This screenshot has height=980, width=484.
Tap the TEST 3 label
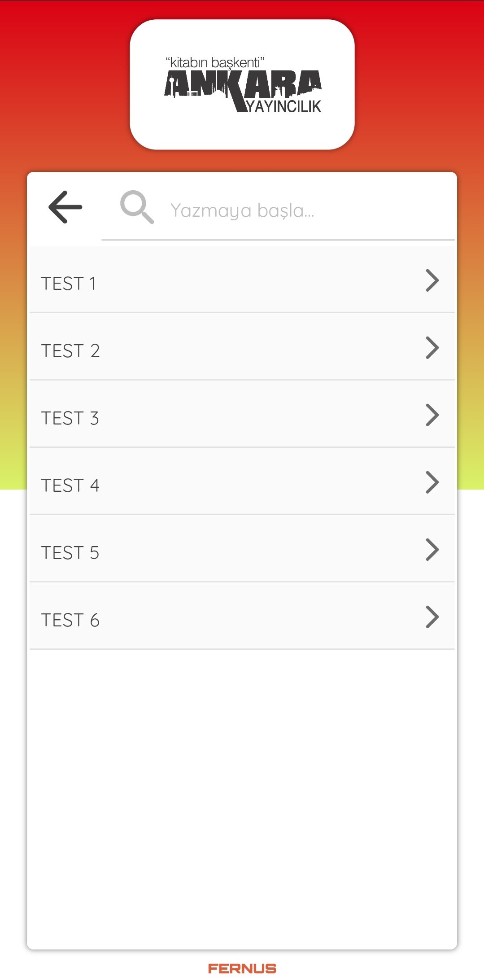tap(70, 418)
